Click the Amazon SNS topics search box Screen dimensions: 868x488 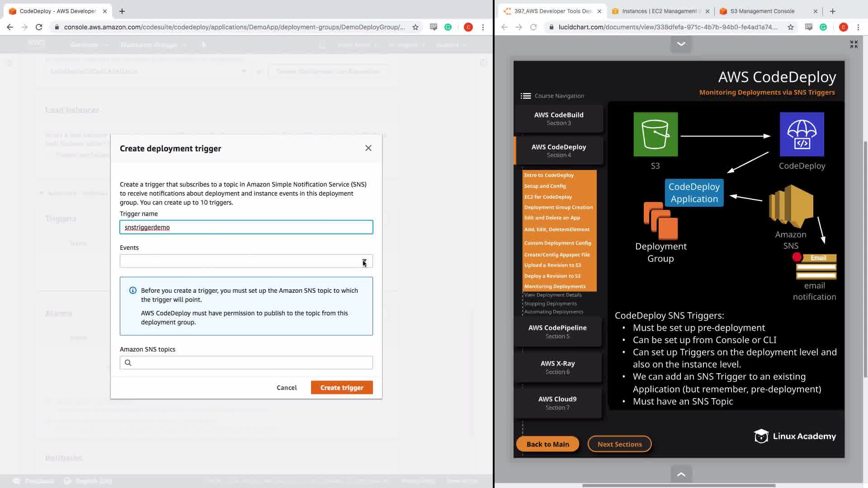246,362
